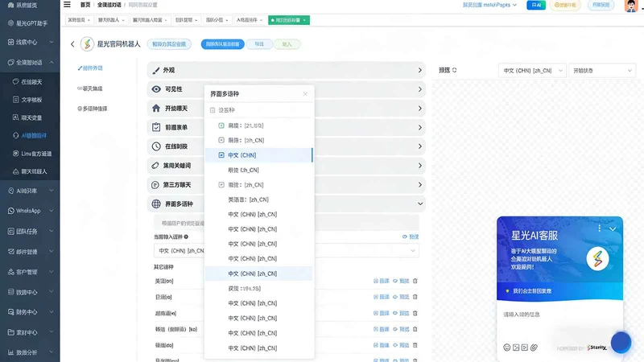Screen dimensions: 644x362
Task: Open 在线聊天 in the sidebar
Action: (30, 82)
